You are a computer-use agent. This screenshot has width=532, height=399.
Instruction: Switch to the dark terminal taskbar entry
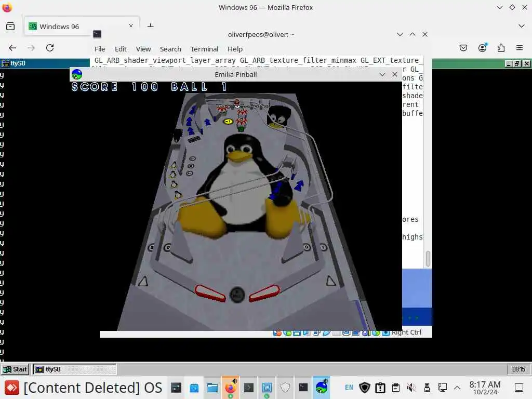click(x=303, y=388)
